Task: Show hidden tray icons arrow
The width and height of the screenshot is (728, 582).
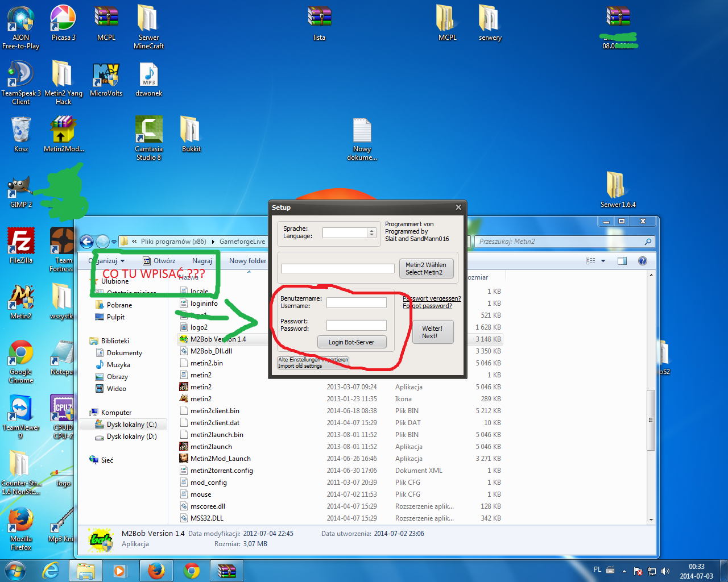Action: point(624,571)
